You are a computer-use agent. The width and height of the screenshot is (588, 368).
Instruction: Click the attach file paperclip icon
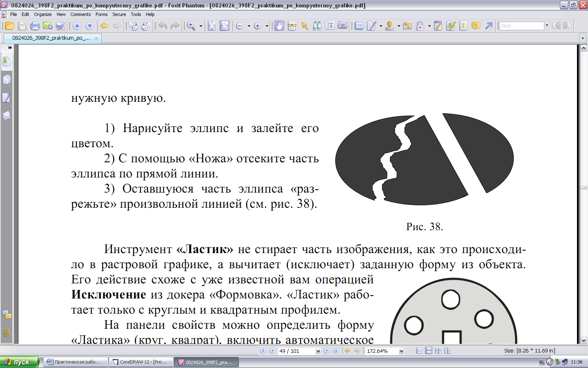pyautogui.click(x=408, y=26)
